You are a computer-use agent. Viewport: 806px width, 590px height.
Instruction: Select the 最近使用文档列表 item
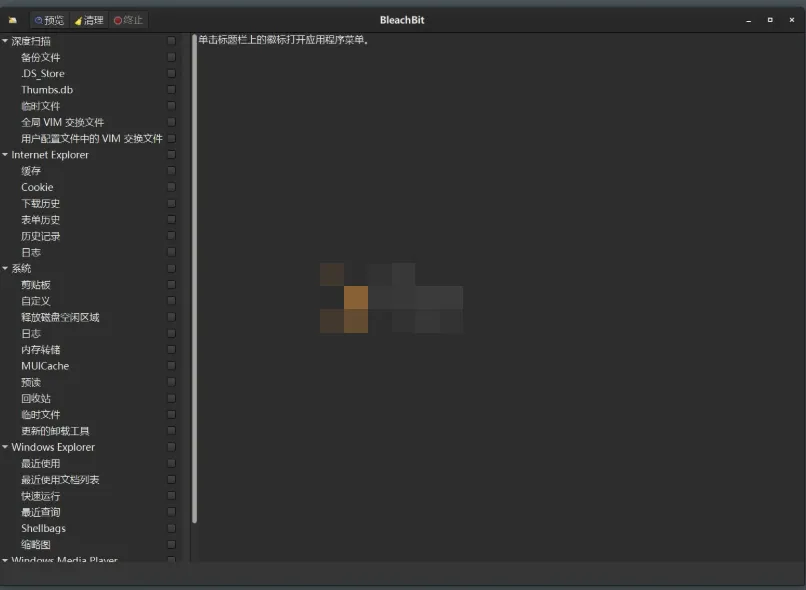pos(60,480)
